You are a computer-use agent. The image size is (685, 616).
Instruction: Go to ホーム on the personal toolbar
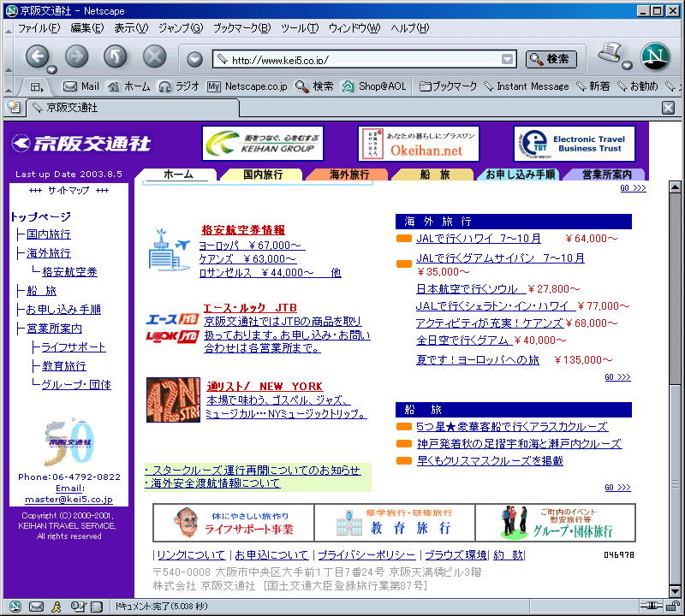tap(129, 86)
